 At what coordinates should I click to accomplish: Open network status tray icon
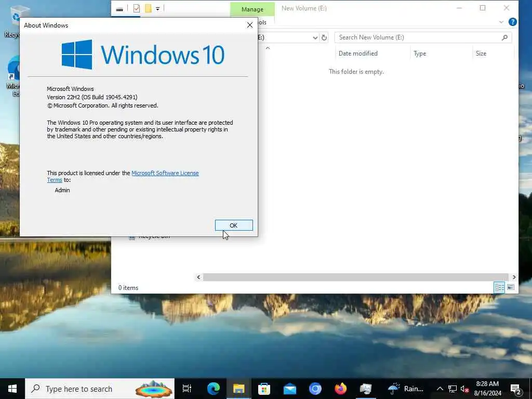pos(453,389)
